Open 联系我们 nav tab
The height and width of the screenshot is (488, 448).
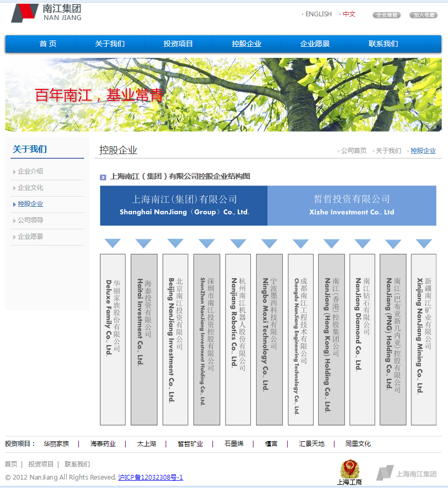pyautogui.click(x=383, y=44)
